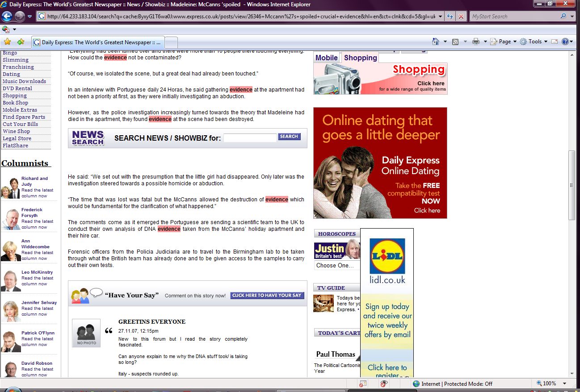The image size is (580, 392).
Task: Click the Add to Favorites icon
Action: pyautogui.click(x=21, y=42)
